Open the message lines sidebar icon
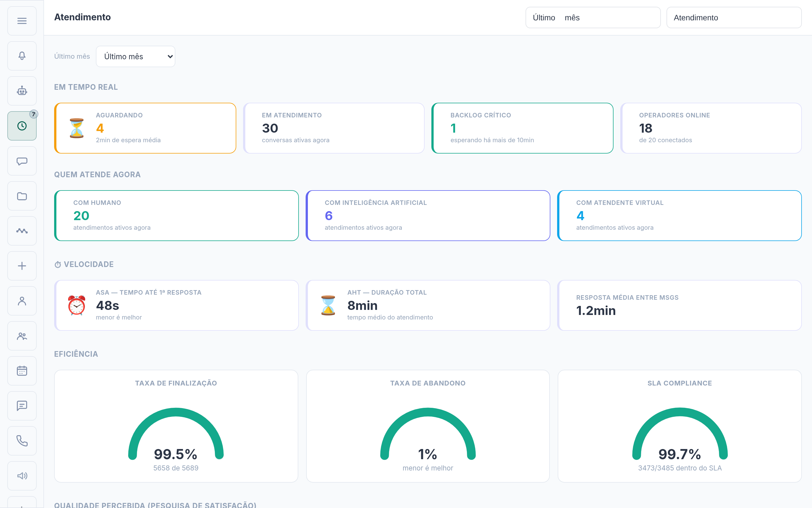This screenshot has height=508, width=812. click(x=22, y=406)
